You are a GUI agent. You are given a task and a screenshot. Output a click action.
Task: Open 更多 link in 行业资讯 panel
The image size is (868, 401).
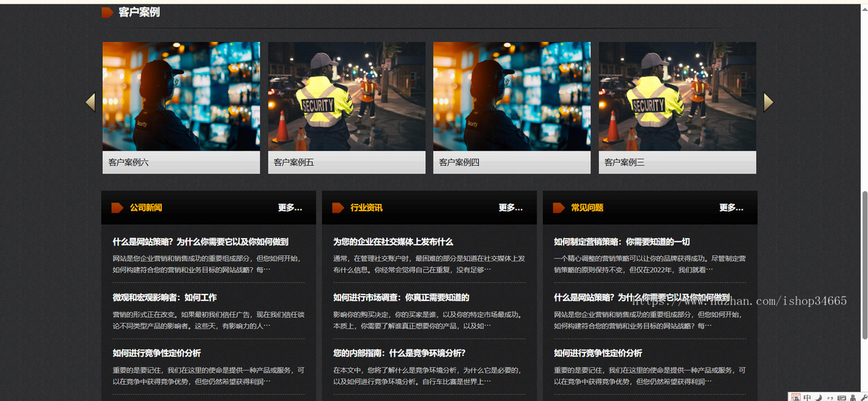511,208
